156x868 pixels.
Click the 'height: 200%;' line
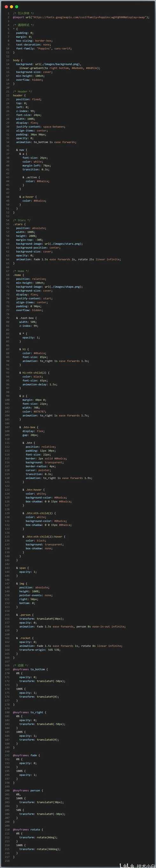tap(26, 236)
